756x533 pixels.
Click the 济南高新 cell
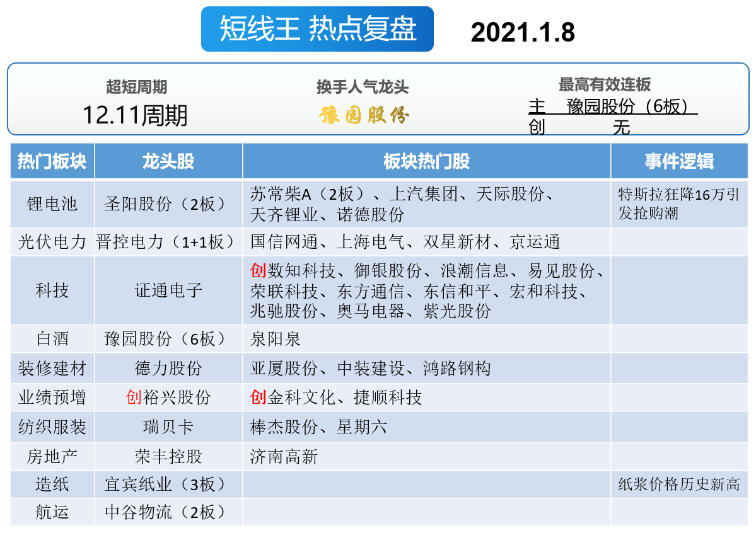(427, 456)
